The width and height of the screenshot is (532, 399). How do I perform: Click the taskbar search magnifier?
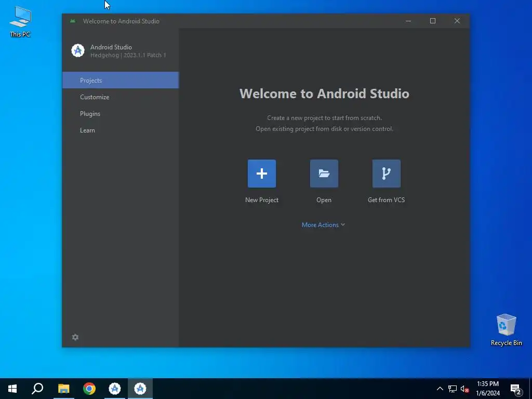[x=37, y=389]
